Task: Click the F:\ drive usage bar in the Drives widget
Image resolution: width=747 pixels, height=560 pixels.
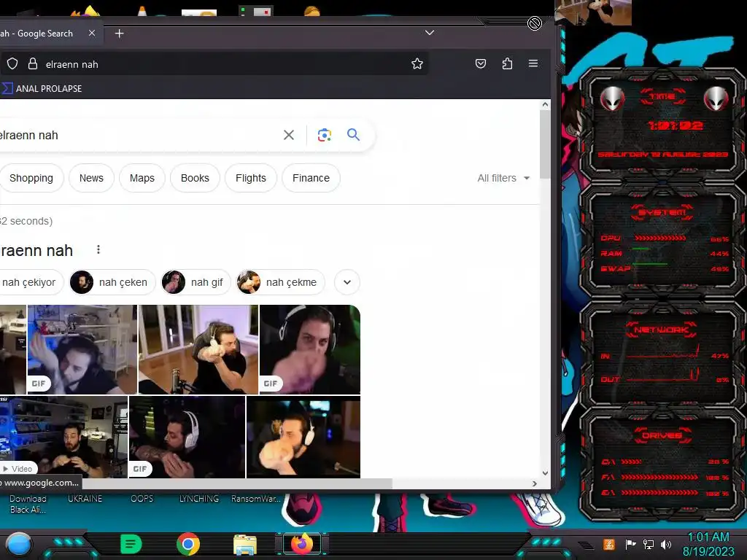Action: 659,477
